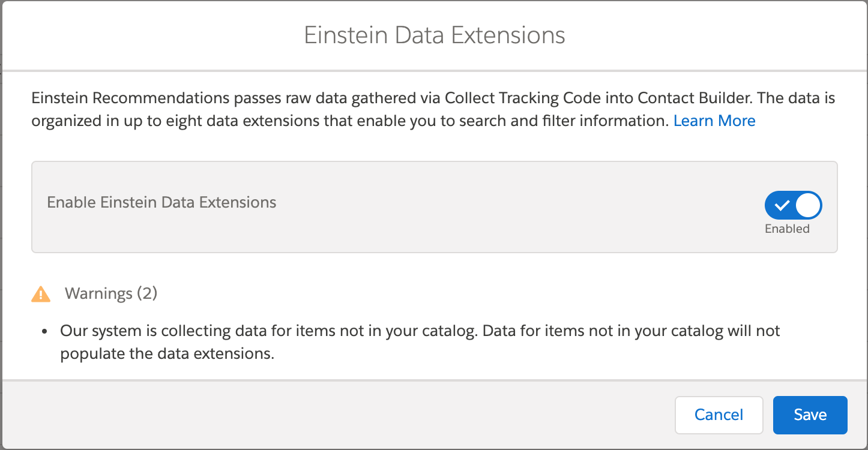Screen dimensions: 868x450
Task: Save the Einstein Data Extensions settings
Action: point(810,415)
